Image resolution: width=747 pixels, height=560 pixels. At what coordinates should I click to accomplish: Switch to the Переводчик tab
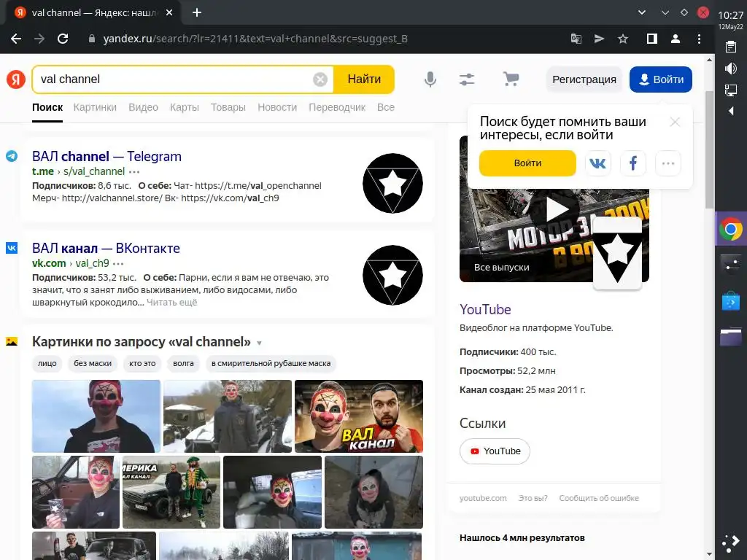coord(337,107)
